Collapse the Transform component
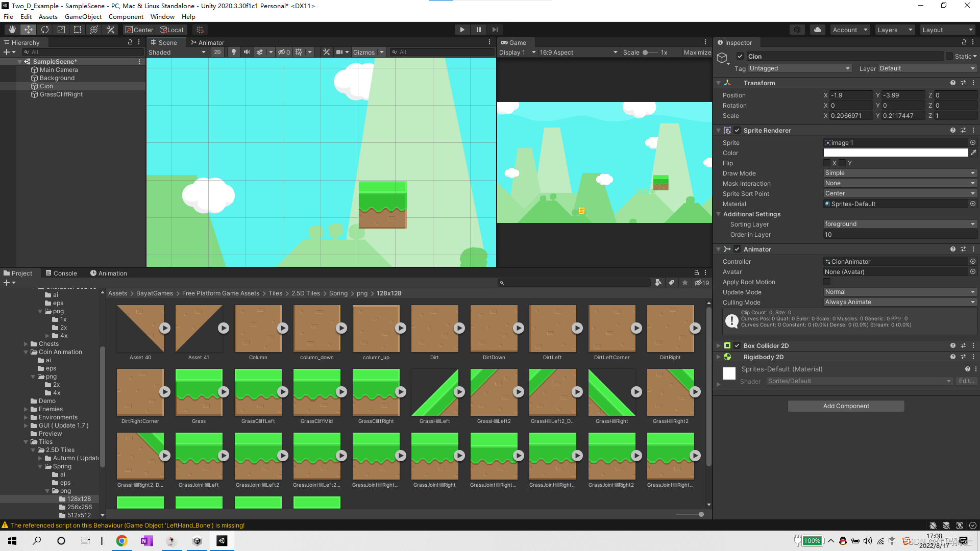This screenshot has height=551, width=980. coord(718,83)
